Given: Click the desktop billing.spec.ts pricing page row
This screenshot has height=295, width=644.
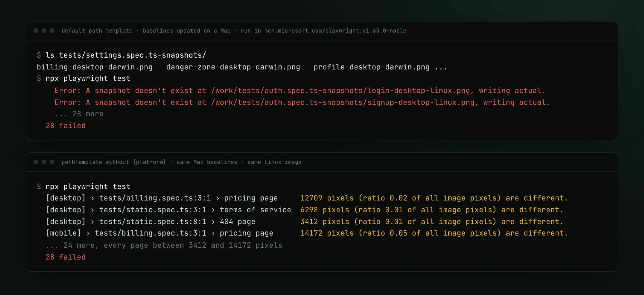Looking at the screenshot, I should tap(307, 198).
